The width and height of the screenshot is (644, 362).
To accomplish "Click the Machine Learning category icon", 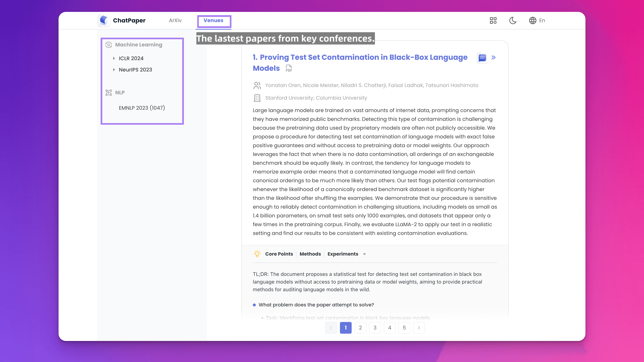I will (108, 45).
